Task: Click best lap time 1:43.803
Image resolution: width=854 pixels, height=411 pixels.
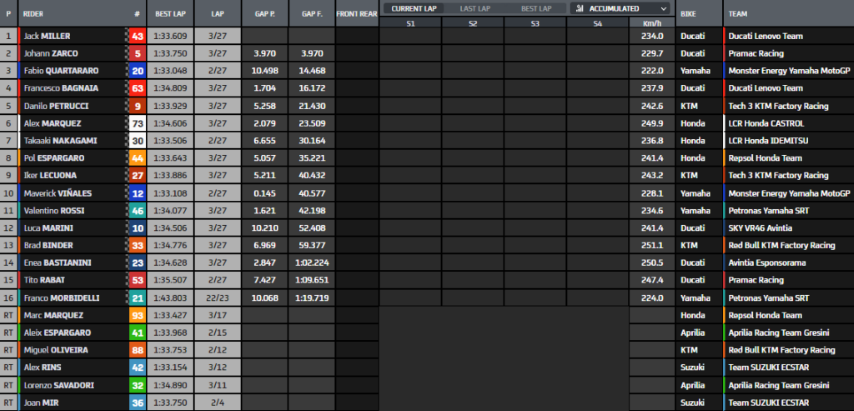Action: (170, 298)
